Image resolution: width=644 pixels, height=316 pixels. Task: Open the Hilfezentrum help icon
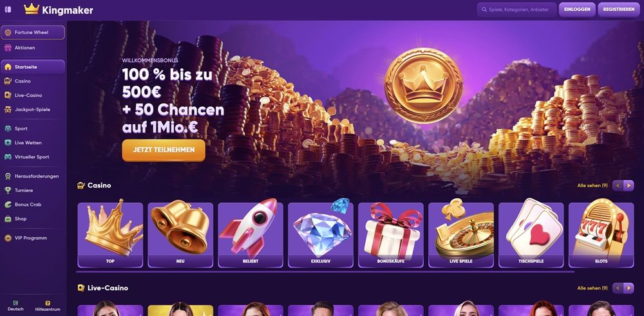click(48, 303)
